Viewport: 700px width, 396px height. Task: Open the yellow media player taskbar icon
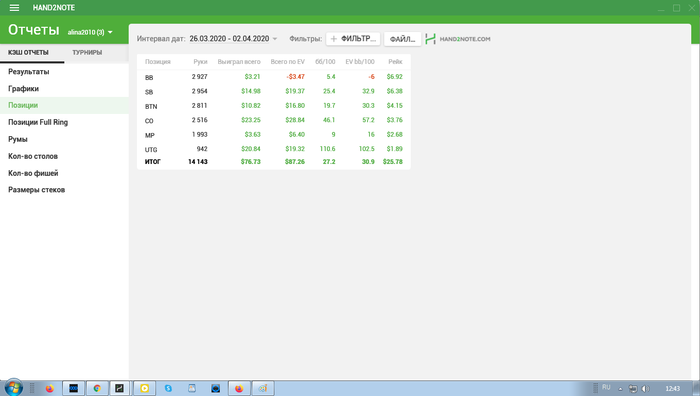[x=144, y=388]
